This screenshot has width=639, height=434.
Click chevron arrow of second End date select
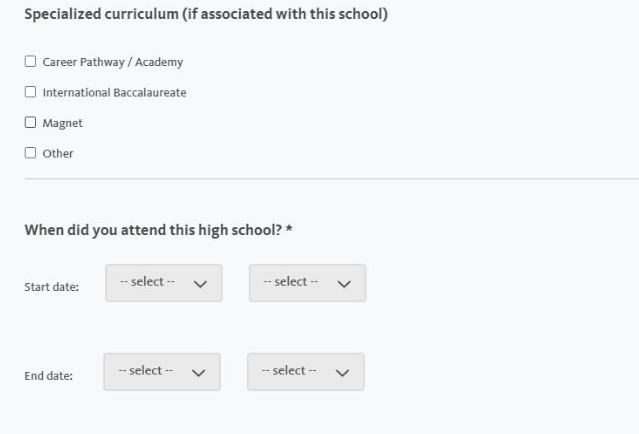[342, 373]
